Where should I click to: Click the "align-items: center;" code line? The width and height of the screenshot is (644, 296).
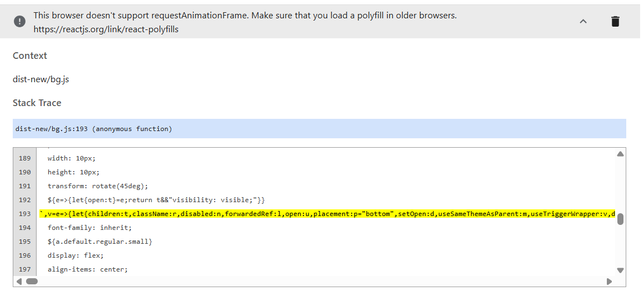[x=87, y=269]
